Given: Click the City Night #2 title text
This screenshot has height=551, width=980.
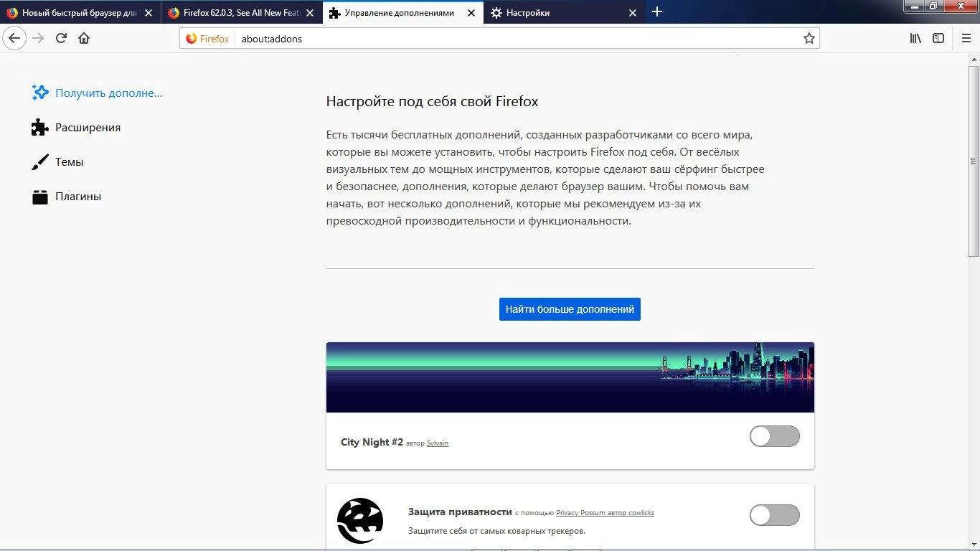Looking at the screenshot, I should 372,442.
